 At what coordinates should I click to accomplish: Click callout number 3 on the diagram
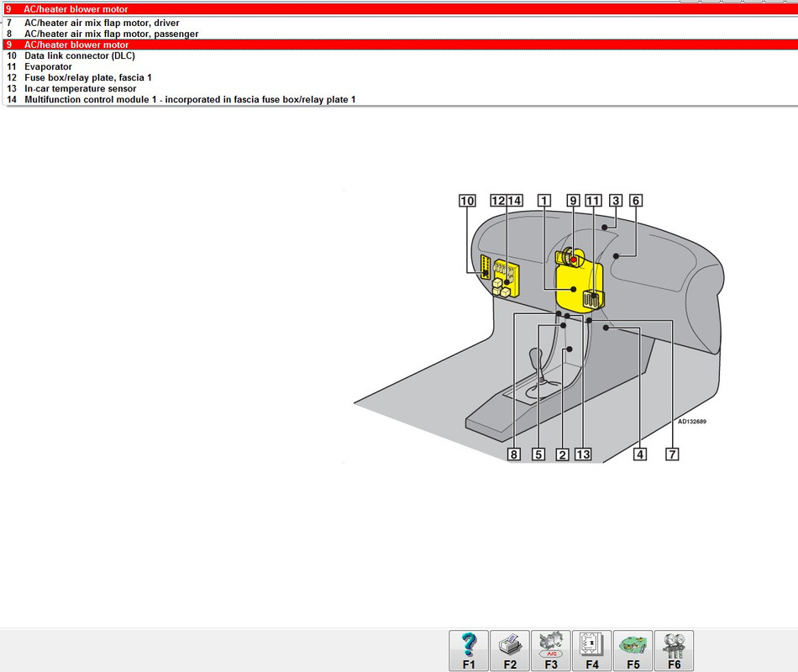click(x=616, y=201)
